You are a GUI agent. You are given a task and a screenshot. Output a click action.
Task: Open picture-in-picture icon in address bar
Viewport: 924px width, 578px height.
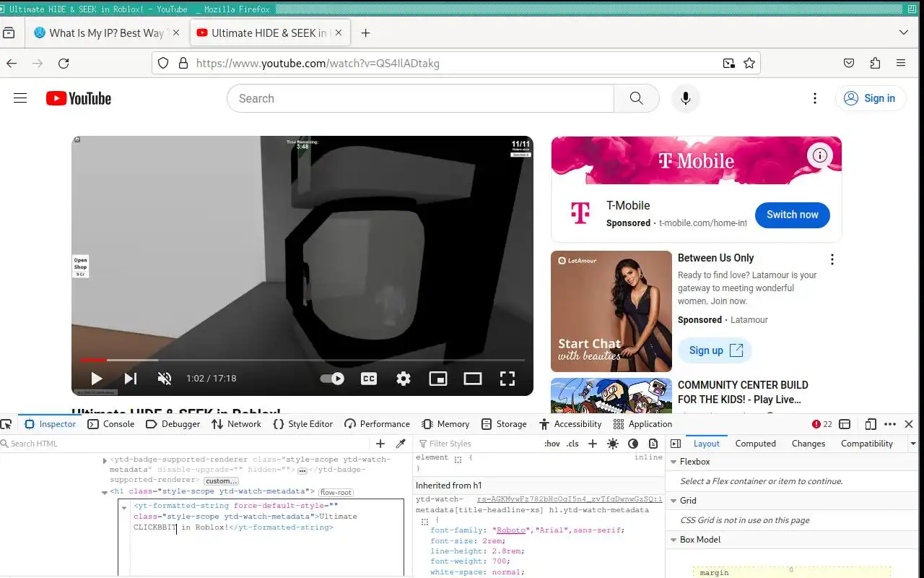(x=729, y=63)
